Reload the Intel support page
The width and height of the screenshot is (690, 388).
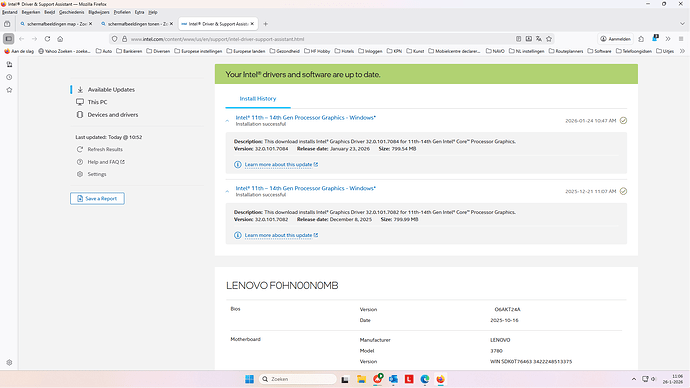click(x=48, y=39)
